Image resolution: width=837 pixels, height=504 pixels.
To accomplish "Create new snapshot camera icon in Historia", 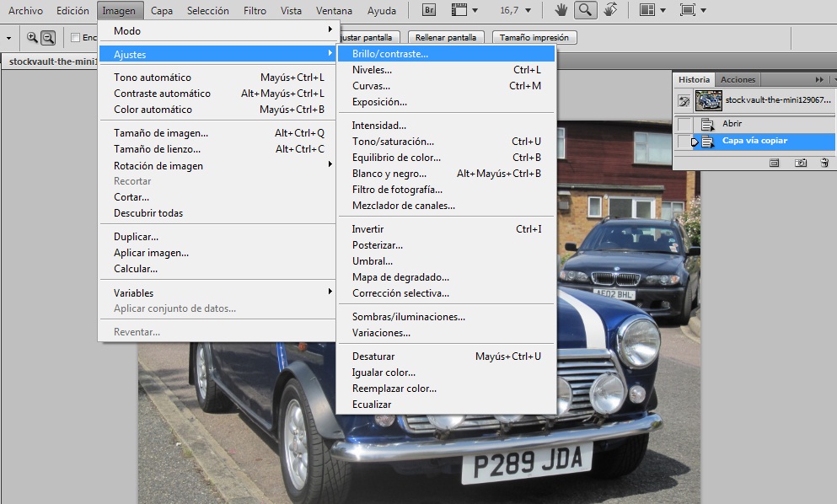I will point(800,163).
